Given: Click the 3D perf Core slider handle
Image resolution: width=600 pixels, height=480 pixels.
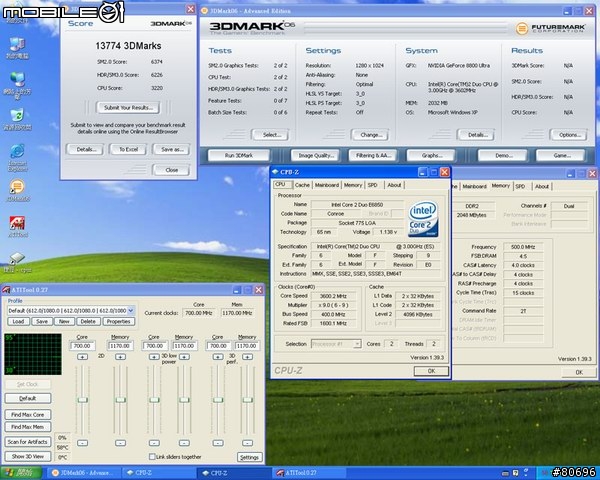Looking at the screenshot, I should (x=218, y=400).
